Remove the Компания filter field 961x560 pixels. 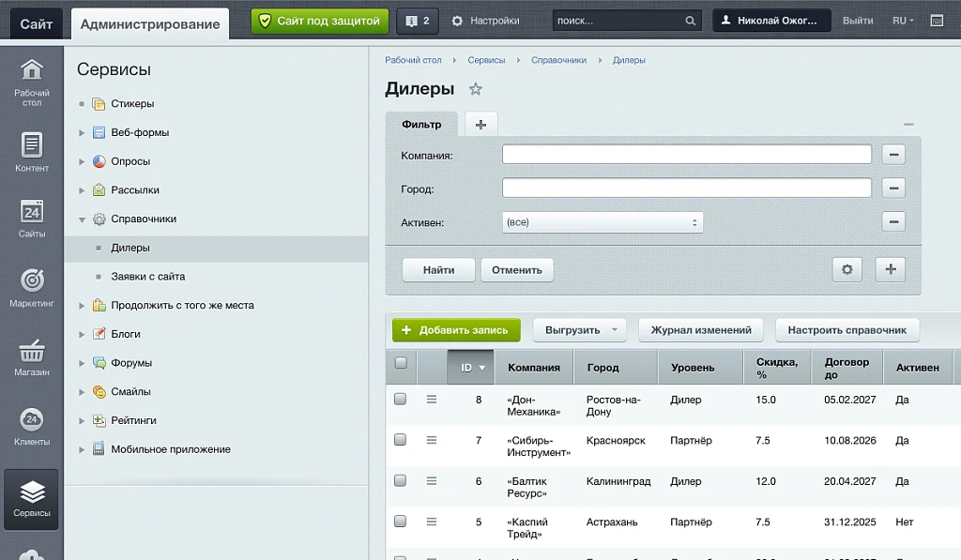[x=893, y=155]
